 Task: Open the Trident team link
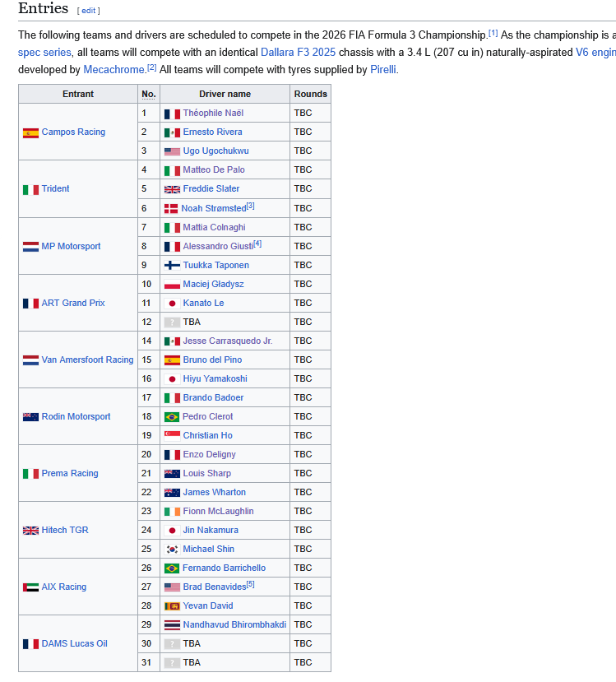(x=55, y=188)
